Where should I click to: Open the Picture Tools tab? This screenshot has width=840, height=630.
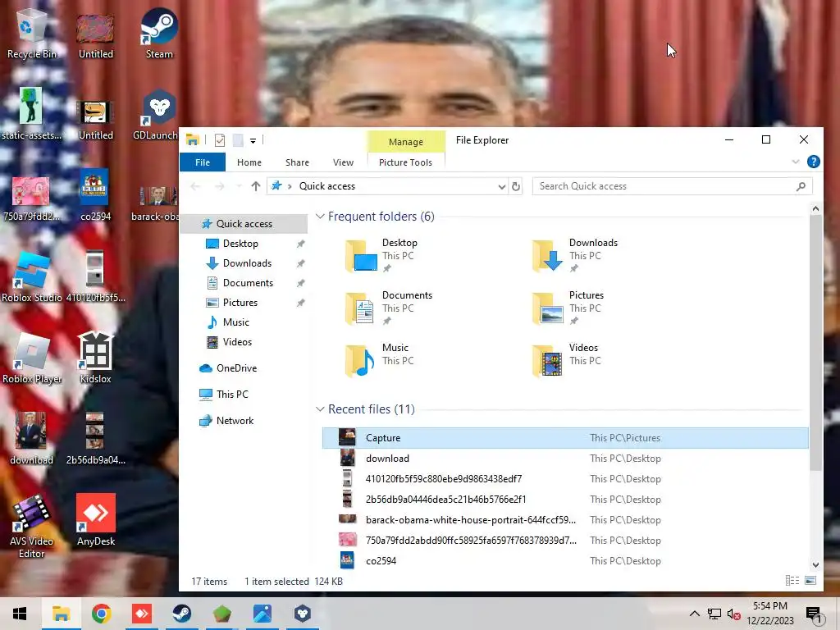click(405, 162)
